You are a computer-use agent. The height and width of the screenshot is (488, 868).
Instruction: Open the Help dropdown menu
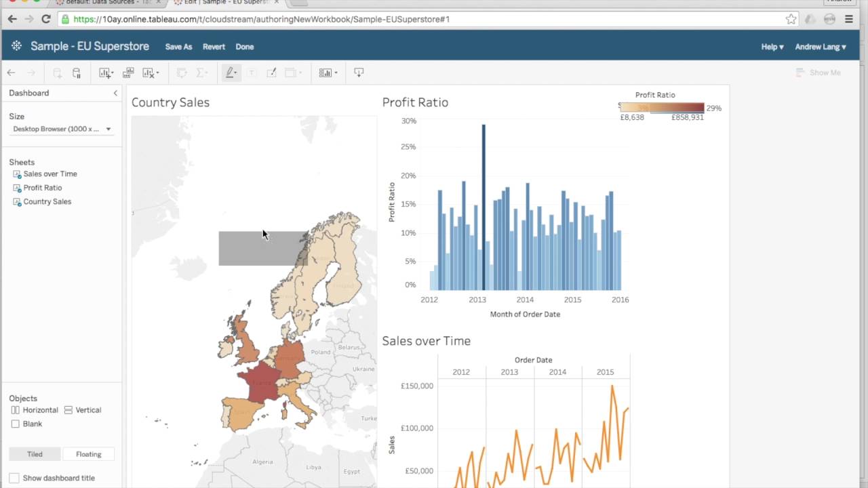coord(772,47)
